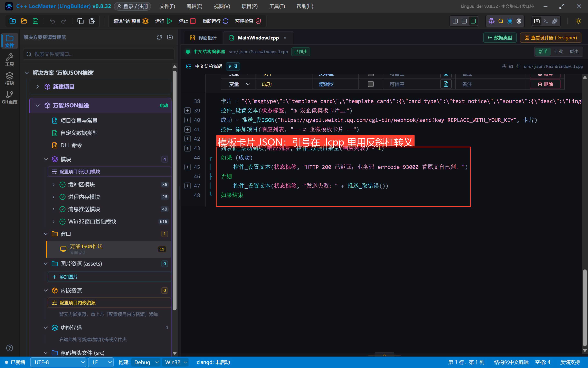This screenshot has width=588, height=368.
Task: Click the copy icon in toolbar
Action: tap(80, 21)
